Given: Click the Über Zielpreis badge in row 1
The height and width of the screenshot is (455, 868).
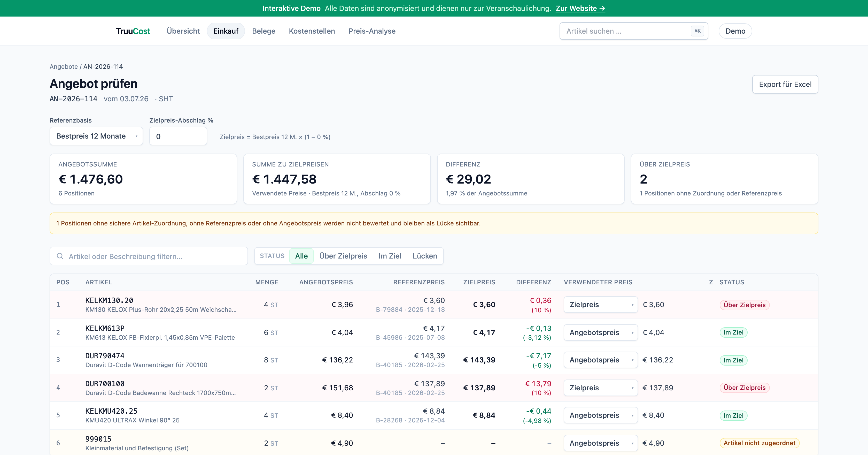Looking at the screenshot, I should [744, 305].
